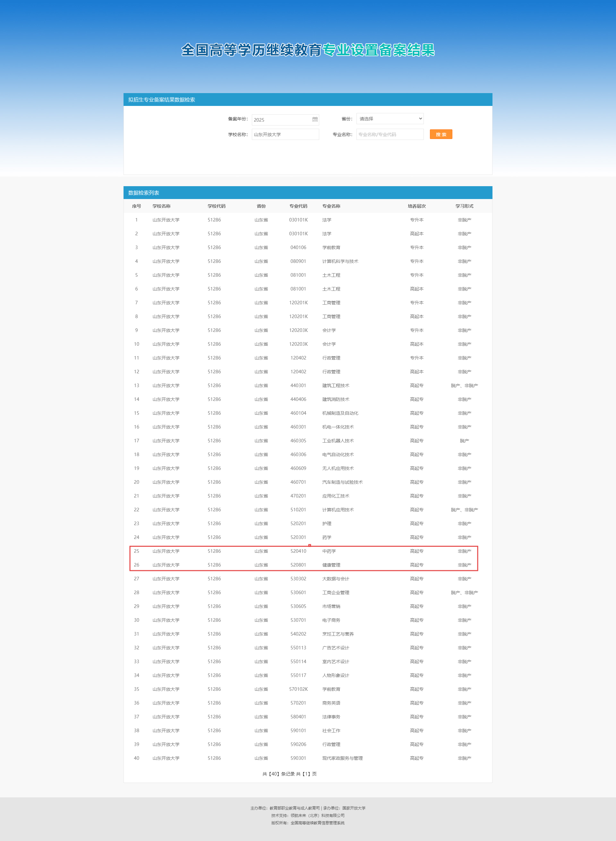The image size is (616, 841).
Task: Click 人物形象设计 major name
Action: (336, 675)
